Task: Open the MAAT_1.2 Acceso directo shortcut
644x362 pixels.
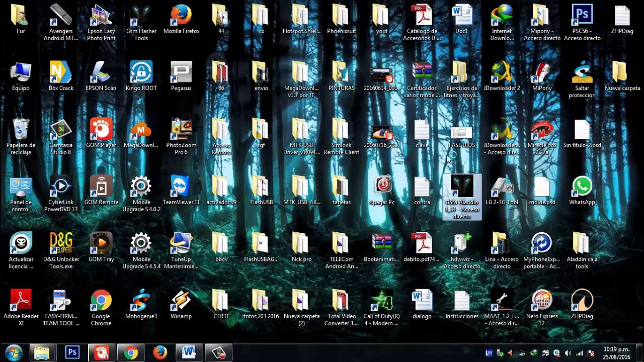Action: click(502, 308)
